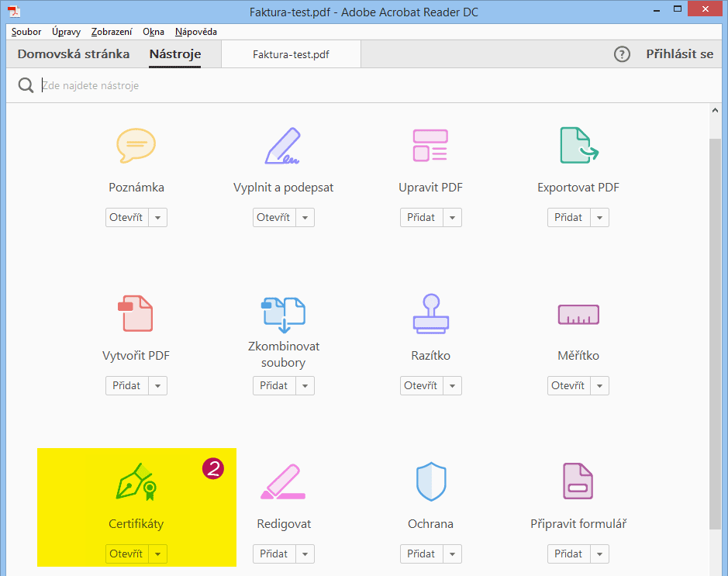Screen dimensions: 728x576
Task: Open the Soubor menu
Action: pos(26,32)
